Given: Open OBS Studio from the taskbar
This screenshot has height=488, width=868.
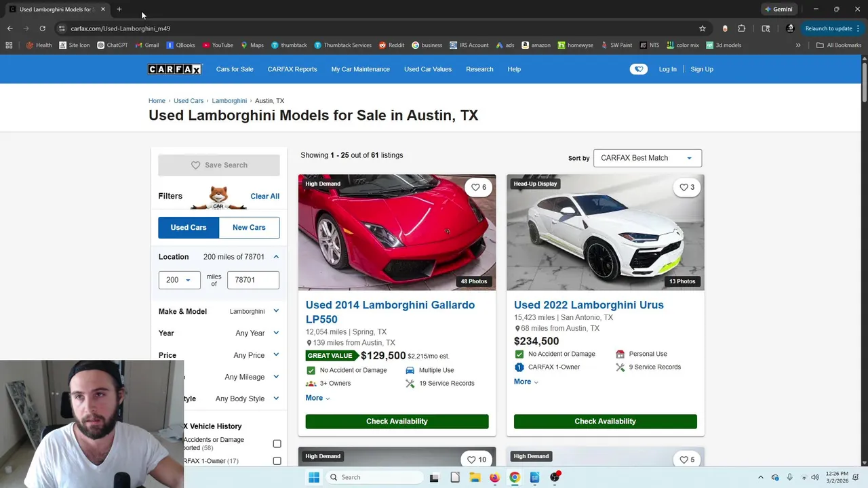Looking at the screenshot, I should (555, 477).
